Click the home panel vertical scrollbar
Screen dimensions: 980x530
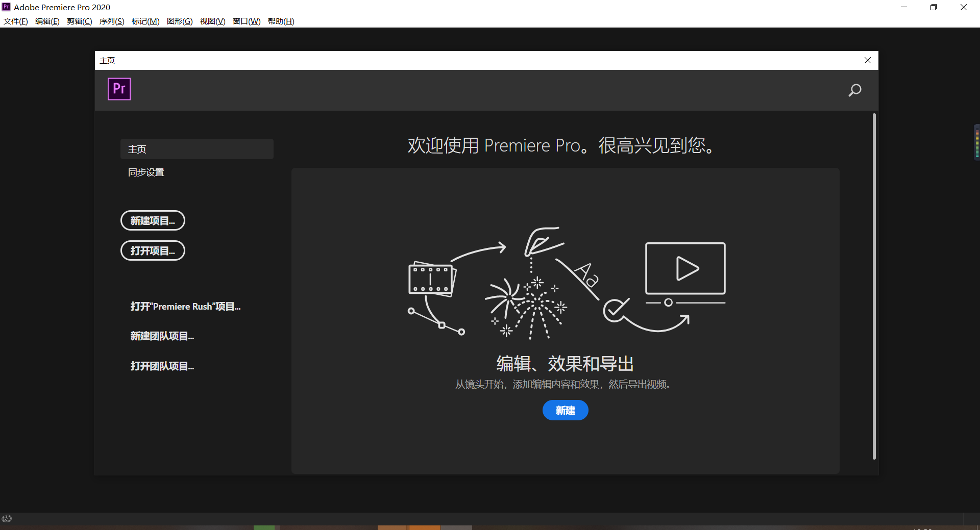click(x=874, y=286)
